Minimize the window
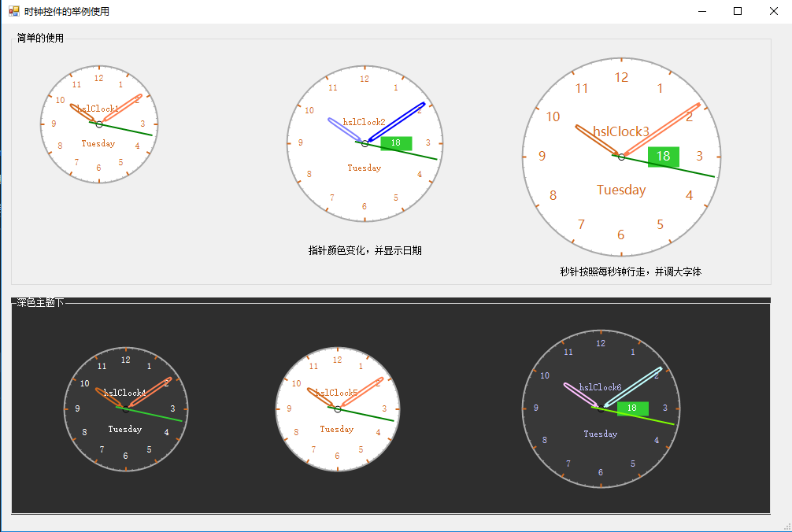This screenshot has height=532, width=792. 702,11
